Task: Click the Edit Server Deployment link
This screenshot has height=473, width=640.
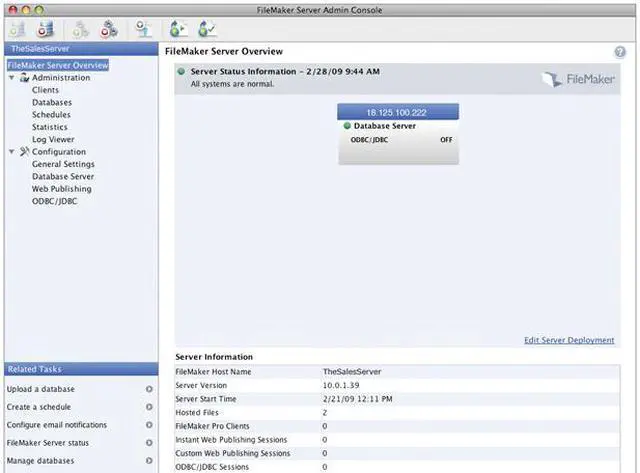Action: (x=569, y=340)
